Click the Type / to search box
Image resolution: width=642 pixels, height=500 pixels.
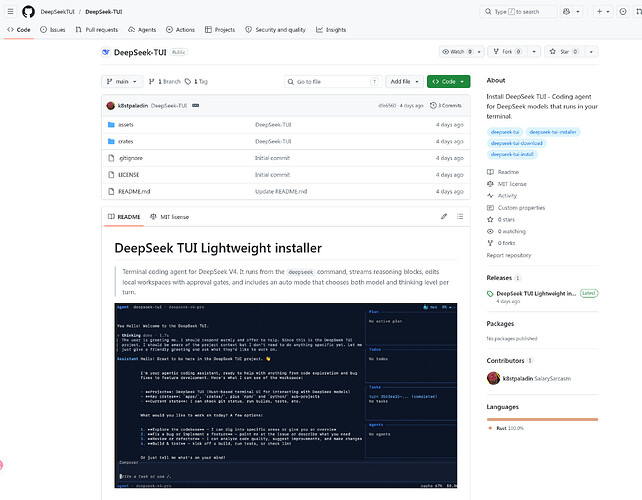(518, 11)
